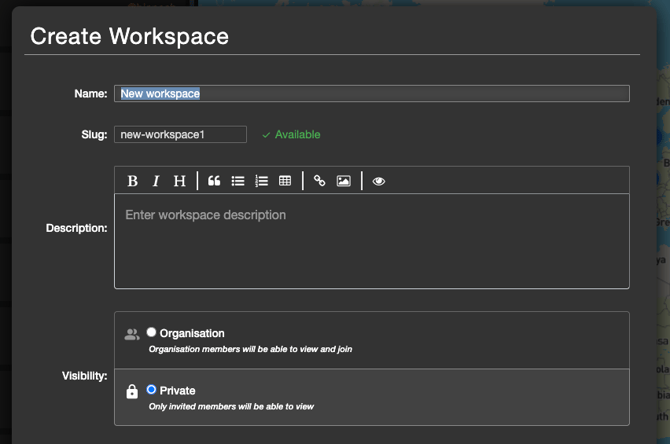670x444 pixels.
Task: Click the 'Organisation members will be able to view and join' text
Action: [250, 349]
